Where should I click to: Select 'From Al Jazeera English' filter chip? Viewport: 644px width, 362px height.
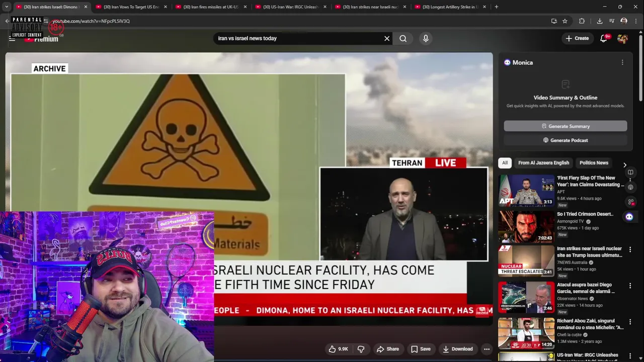[543, 163]
